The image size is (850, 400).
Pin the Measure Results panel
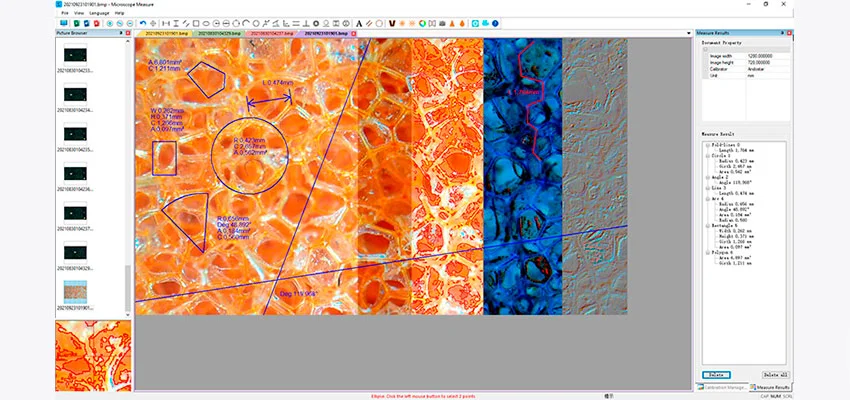(x=783, y=33)
